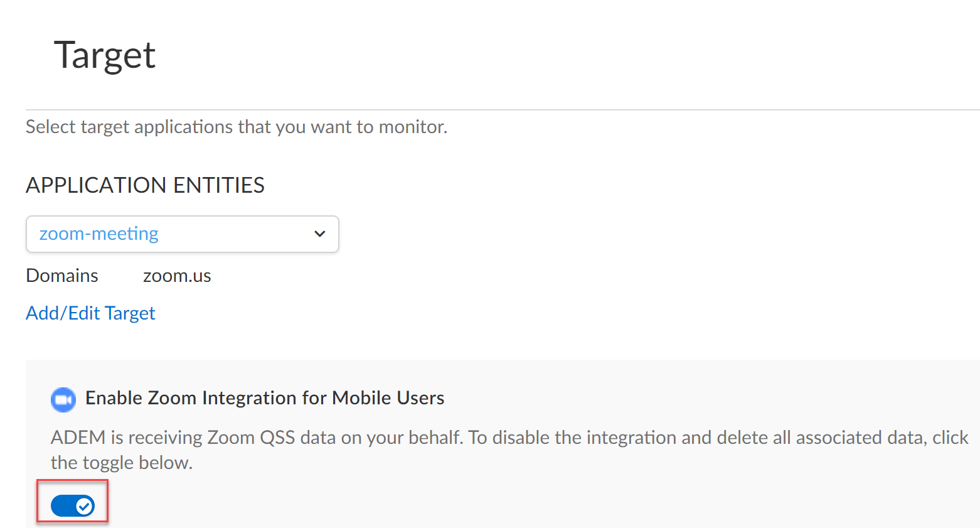Screen dimensions: 980x528
Task: Click the Target page heading
Action: (105, 55)
